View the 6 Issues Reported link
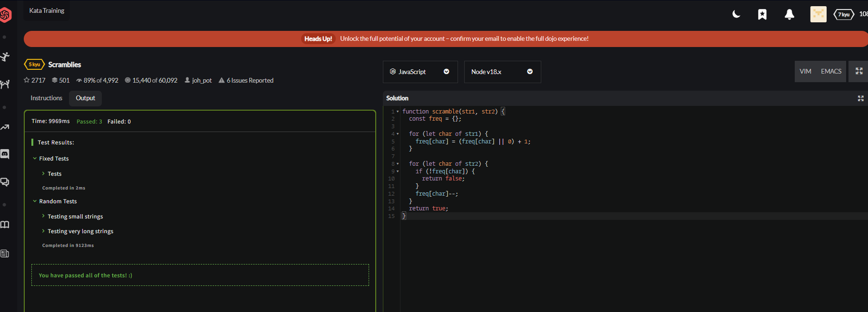The width and height of the screenshot is (868, 312). [x=250, y=81]
